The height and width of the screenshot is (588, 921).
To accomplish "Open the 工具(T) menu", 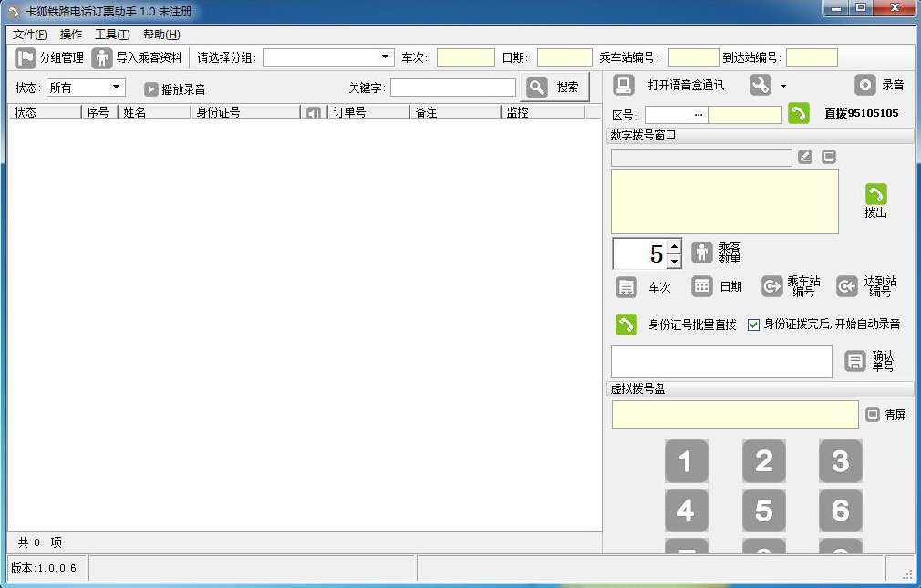I will pos(112,35).
